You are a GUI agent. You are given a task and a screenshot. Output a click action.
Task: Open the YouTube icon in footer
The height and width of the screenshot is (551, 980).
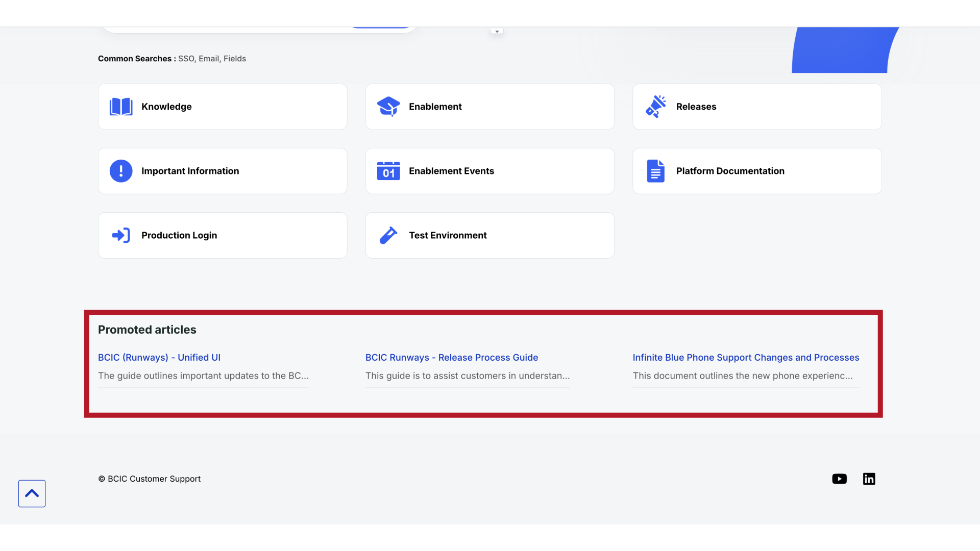tap(839, 479)
